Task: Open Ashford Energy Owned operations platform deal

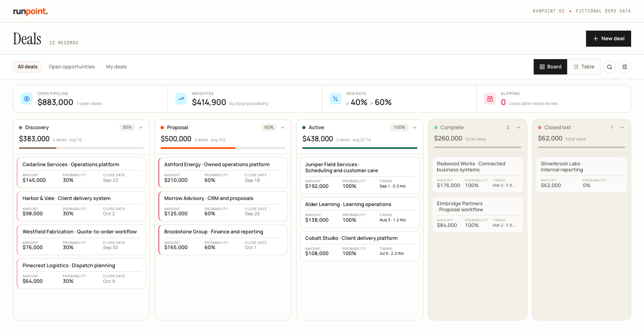Action: click(x=223, y=173)
